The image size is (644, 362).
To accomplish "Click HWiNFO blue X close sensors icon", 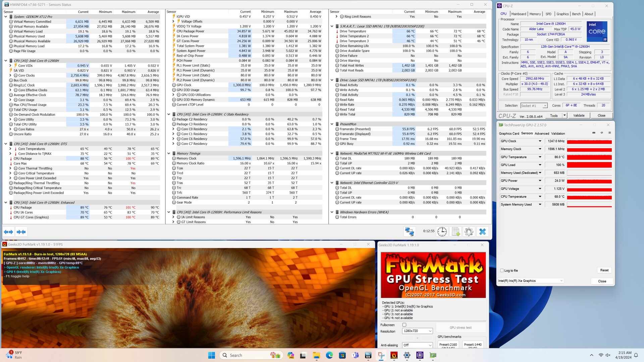I will 482,231.
